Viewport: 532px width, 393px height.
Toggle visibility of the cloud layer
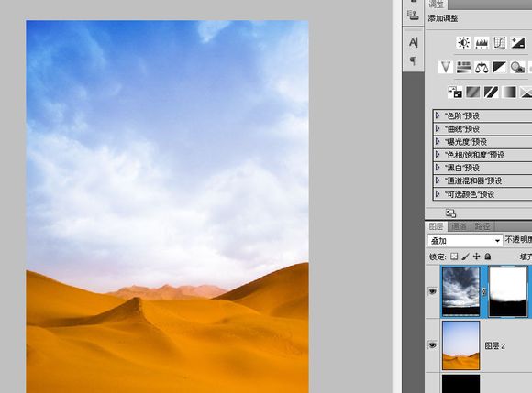pos(432,291)
